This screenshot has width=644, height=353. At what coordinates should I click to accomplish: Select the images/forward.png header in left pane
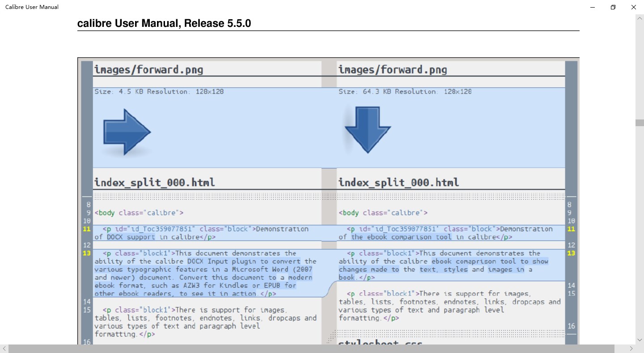149,69
